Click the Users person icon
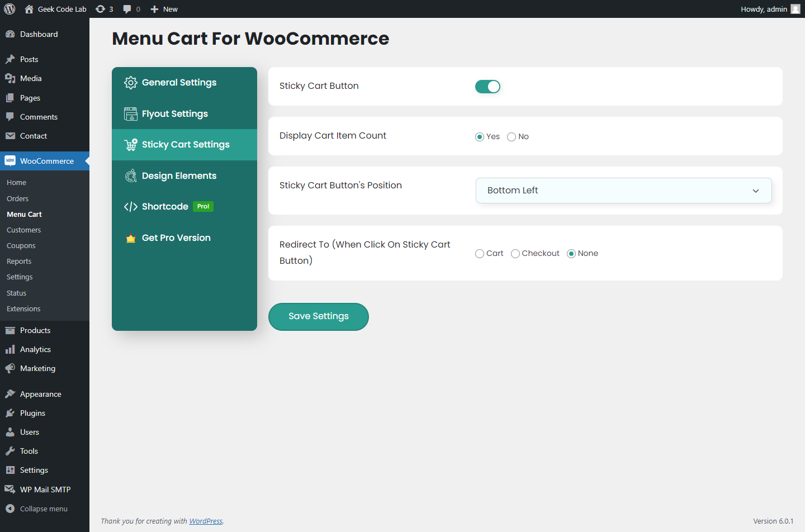Image resolution: width=805 pixels, height=532 pixels. [10, 432]
